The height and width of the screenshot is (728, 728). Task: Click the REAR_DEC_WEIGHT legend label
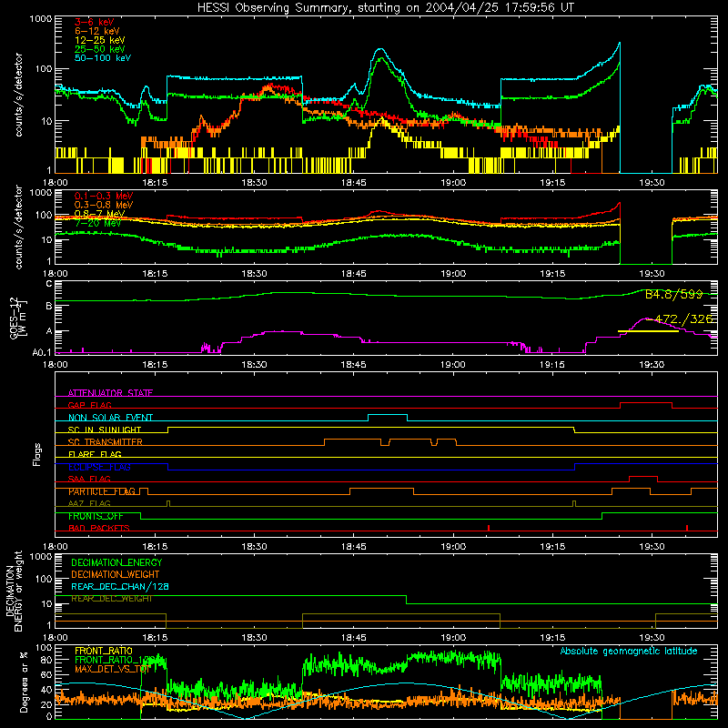[111, 599]
